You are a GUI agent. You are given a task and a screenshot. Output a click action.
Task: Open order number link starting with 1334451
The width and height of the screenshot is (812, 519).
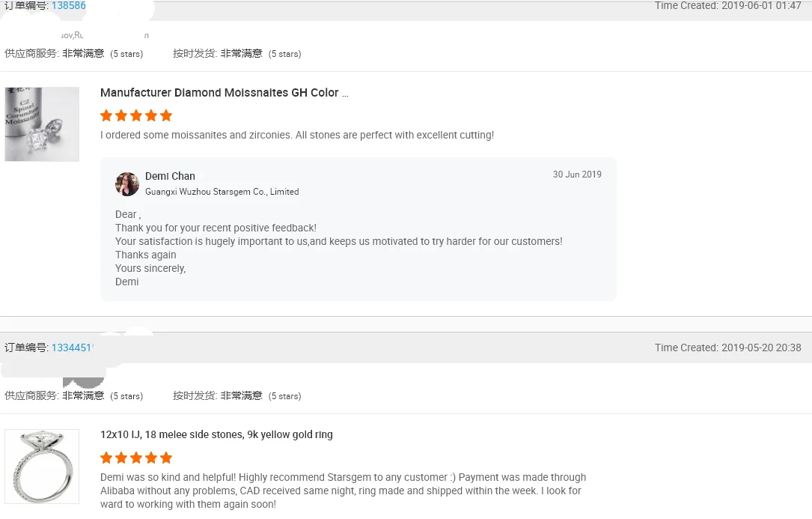pyautogui.click(x=71, y=347)
